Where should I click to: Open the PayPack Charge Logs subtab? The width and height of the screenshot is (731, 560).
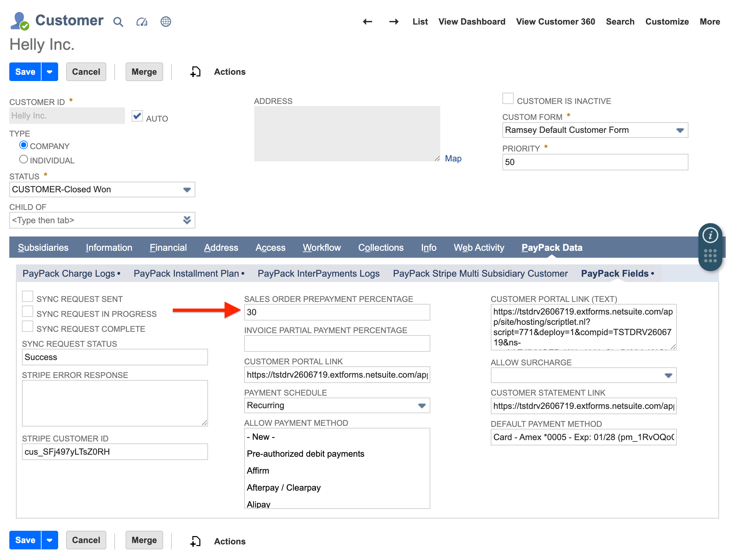[x=69, y=273]
